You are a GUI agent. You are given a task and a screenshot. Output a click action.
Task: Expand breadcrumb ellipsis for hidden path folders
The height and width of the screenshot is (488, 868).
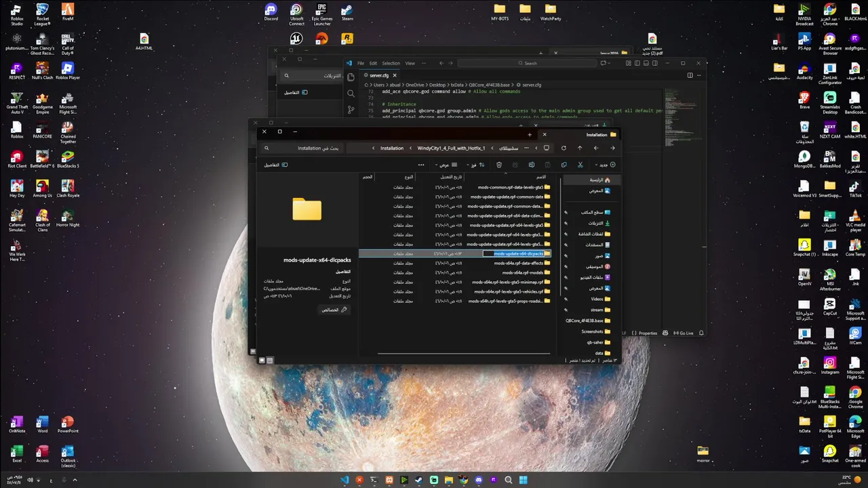(x=526, y=148)
